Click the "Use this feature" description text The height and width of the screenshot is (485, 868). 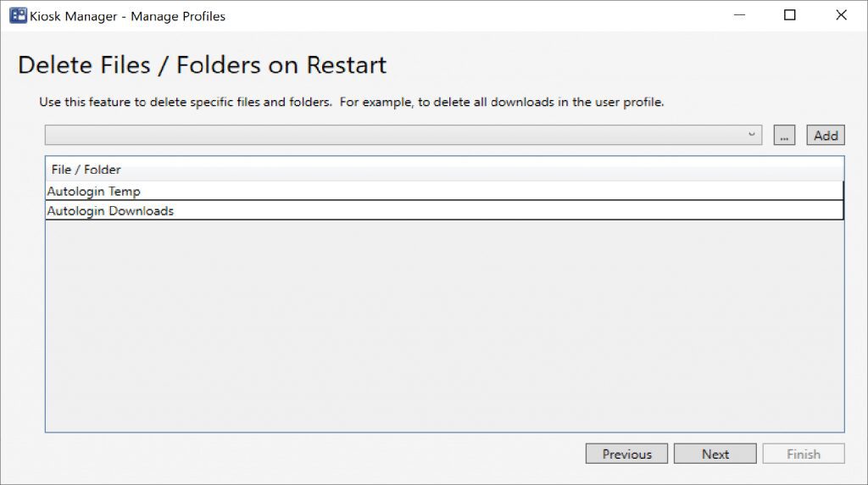(351, 103)
